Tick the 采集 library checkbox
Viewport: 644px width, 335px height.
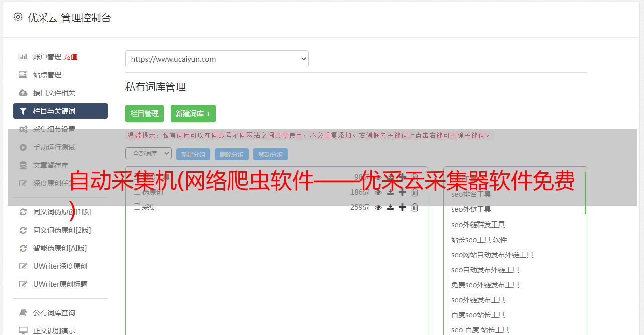click(137, 207)
